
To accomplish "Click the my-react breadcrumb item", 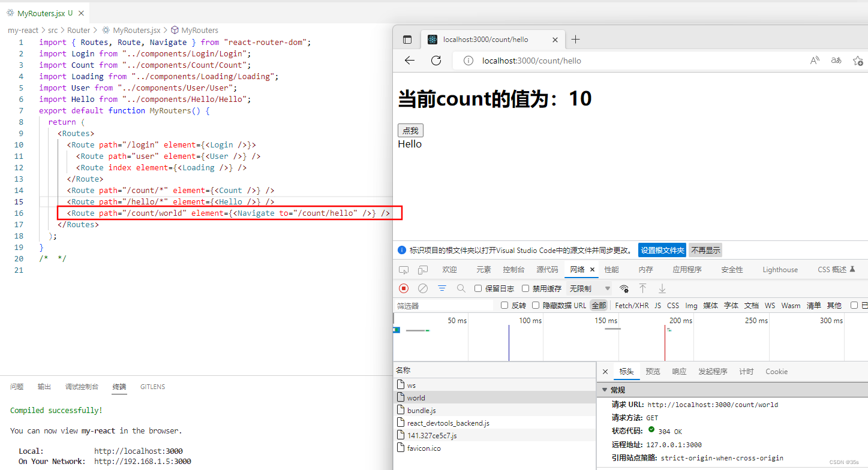I will click(x=23, y=30).
